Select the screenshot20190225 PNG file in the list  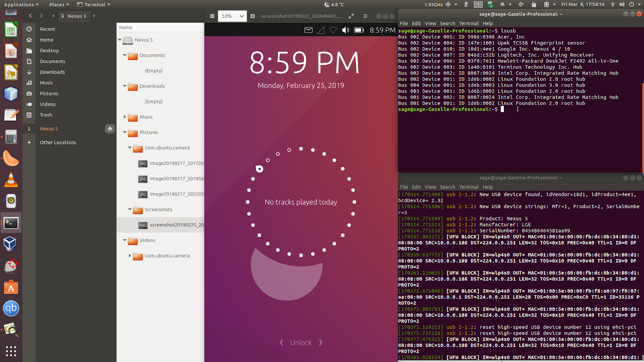[x=177, y=225]
